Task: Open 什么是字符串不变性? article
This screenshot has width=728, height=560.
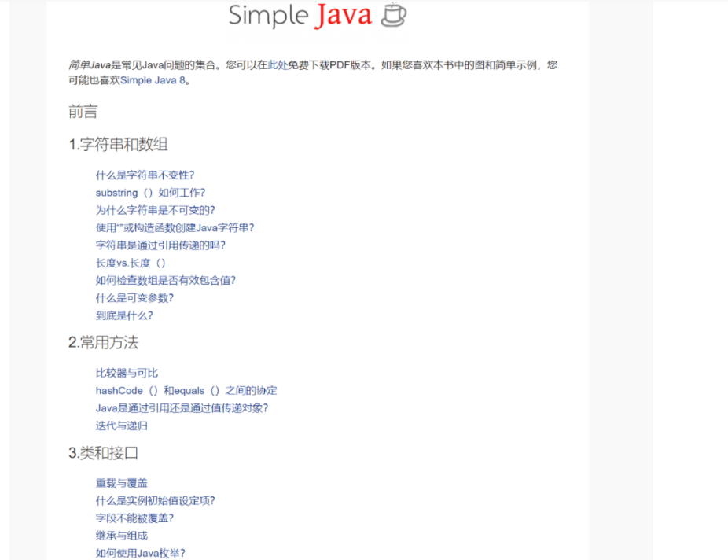Action: coord(145,175)
